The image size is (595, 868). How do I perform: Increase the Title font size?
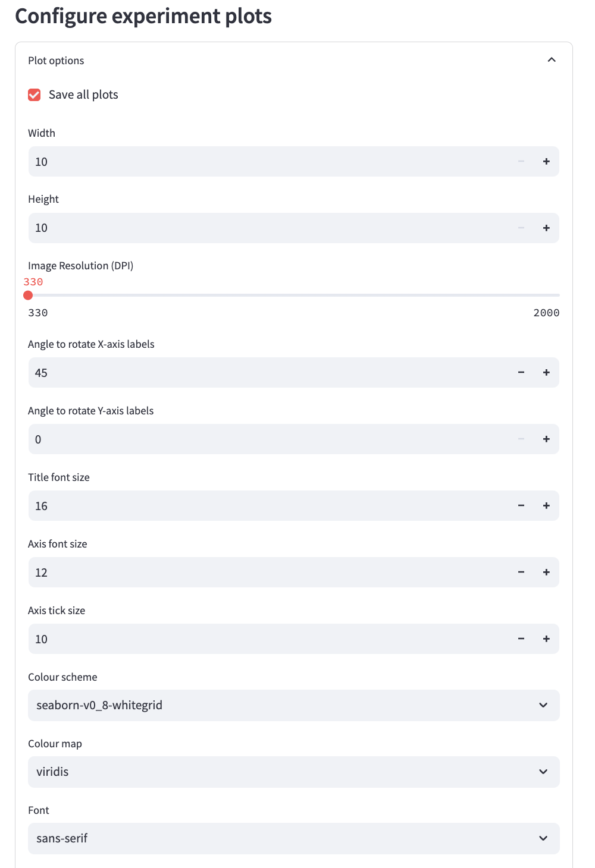pos(546,506)
